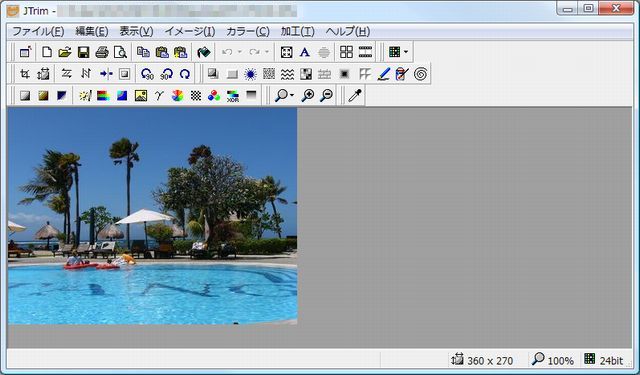Open the ファイル(F) menu

[x=38, y=31]
